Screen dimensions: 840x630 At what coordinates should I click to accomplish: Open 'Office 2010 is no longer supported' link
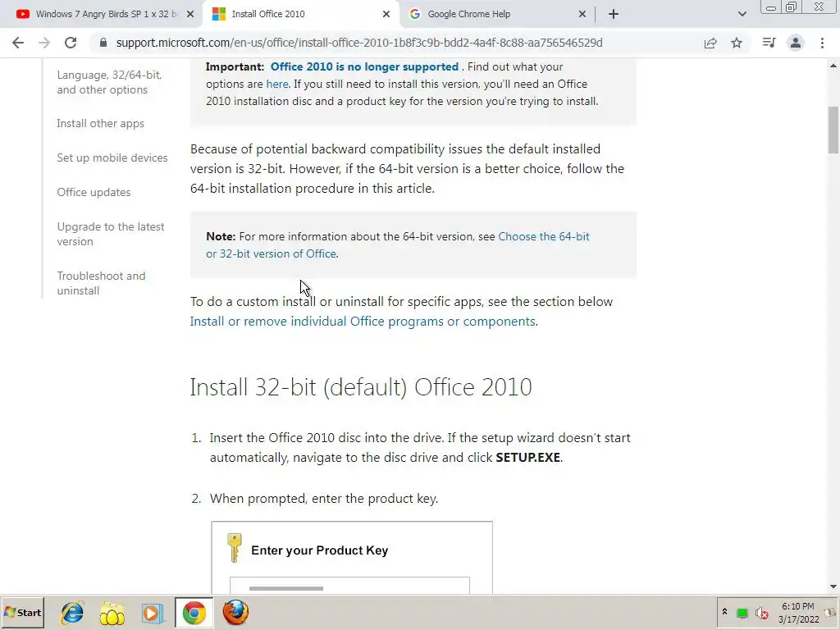tap(364, 67)
